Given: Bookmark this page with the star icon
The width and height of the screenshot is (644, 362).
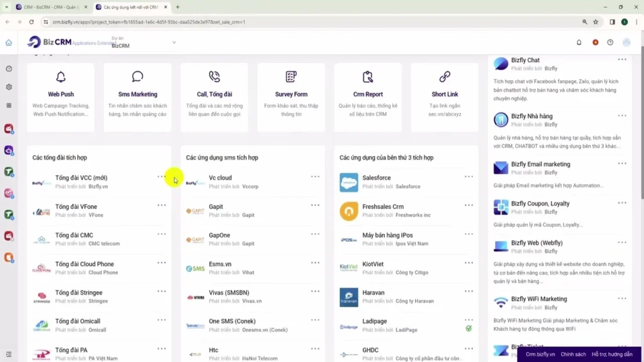Looking at the screenshot, I should [596, 22].
